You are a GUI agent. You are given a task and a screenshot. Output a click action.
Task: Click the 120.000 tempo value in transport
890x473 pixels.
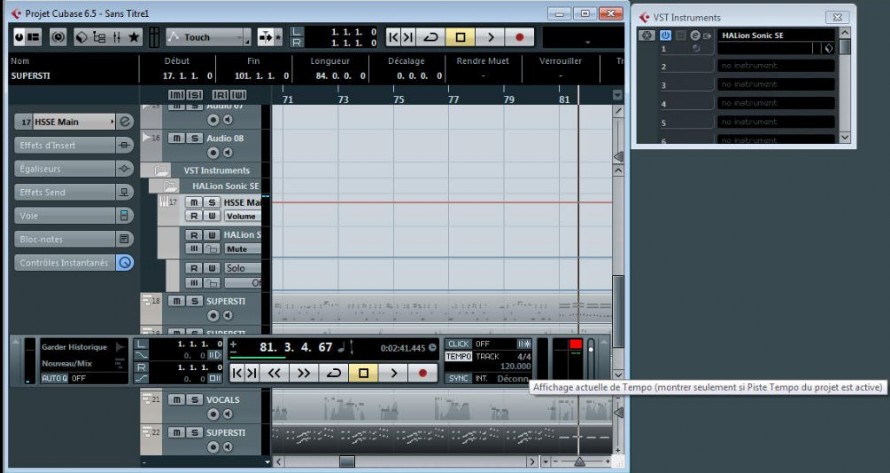coord(515,366)
